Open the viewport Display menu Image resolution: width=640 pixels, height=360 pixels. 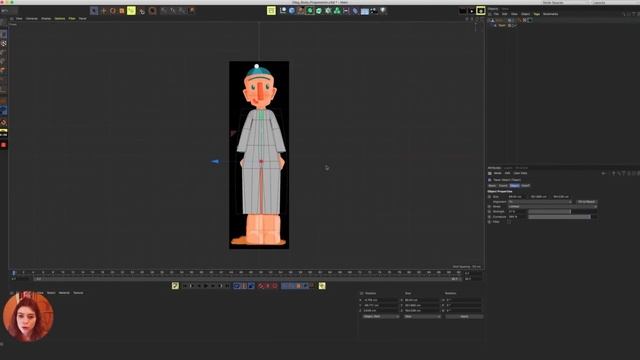[46, 19]
